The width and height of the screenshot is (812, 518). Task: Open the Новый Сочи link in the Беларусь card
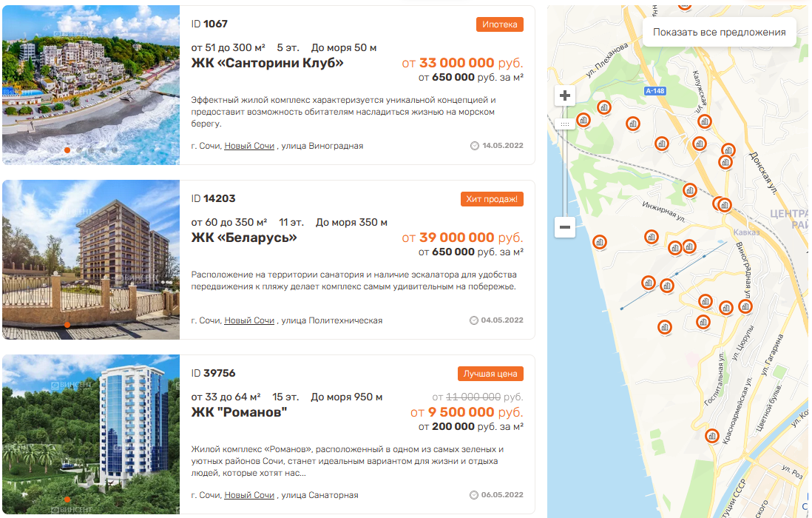click(251, 321)
